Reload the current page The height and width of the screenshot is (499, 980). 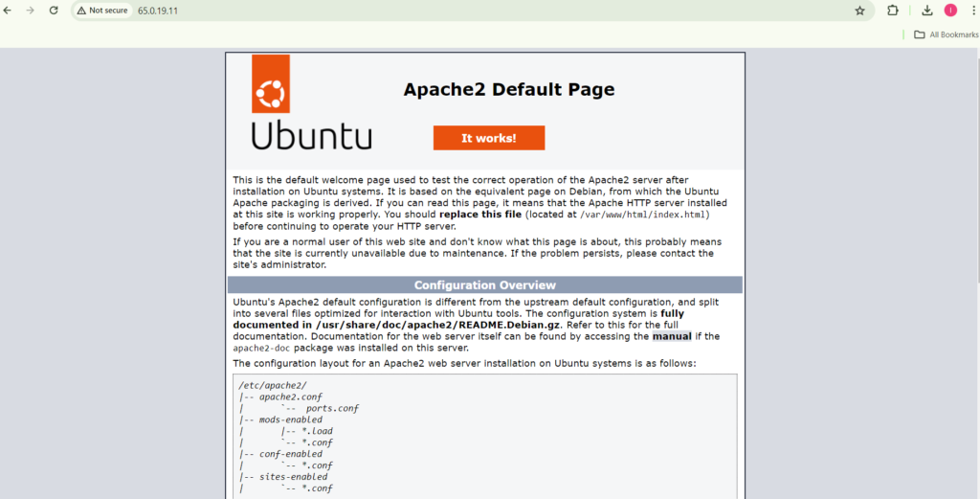click(x=54, y=11)
